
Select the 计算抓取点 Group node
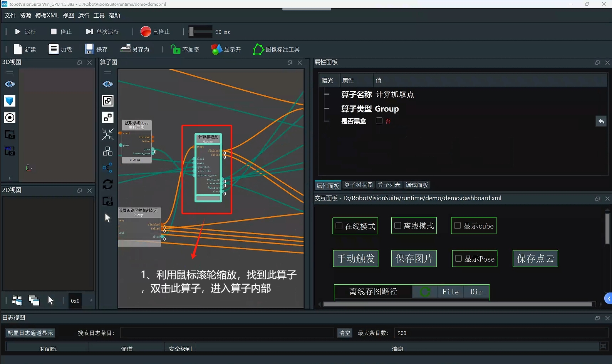[x=208, y=168]
